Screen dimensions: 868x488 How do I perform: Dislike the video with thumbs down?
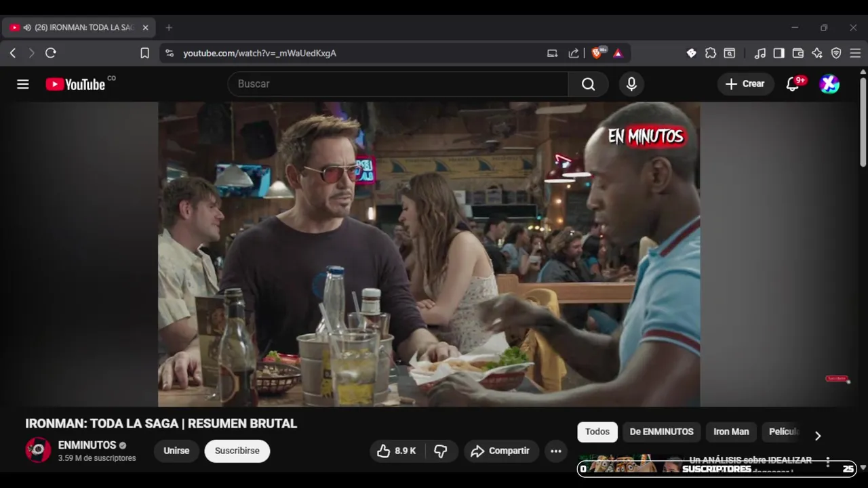pyautogui.click(x=441, y=451)
